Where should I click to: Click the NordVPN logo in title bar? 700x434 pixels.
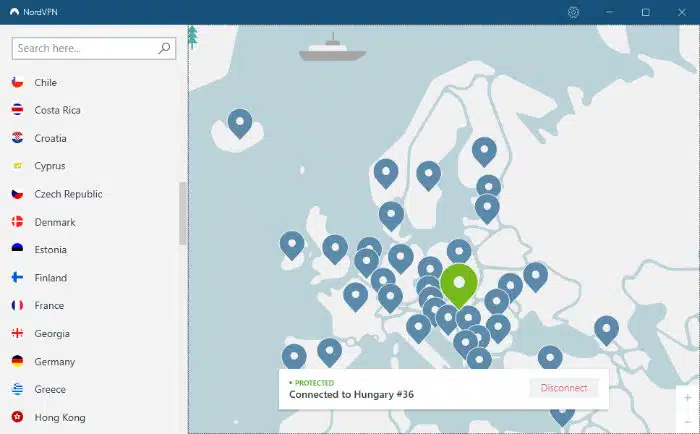pos(14,12)
